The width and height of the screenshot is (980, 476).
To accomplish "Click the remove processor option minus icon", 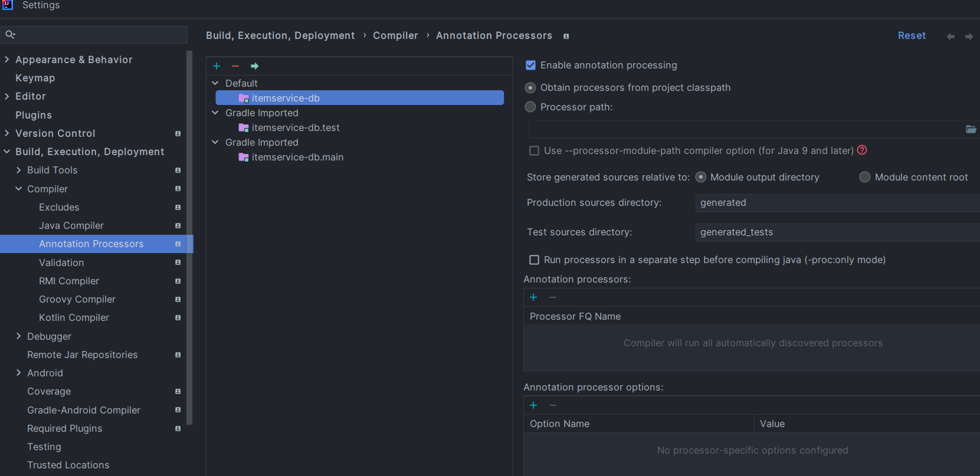I will (553, 405).
